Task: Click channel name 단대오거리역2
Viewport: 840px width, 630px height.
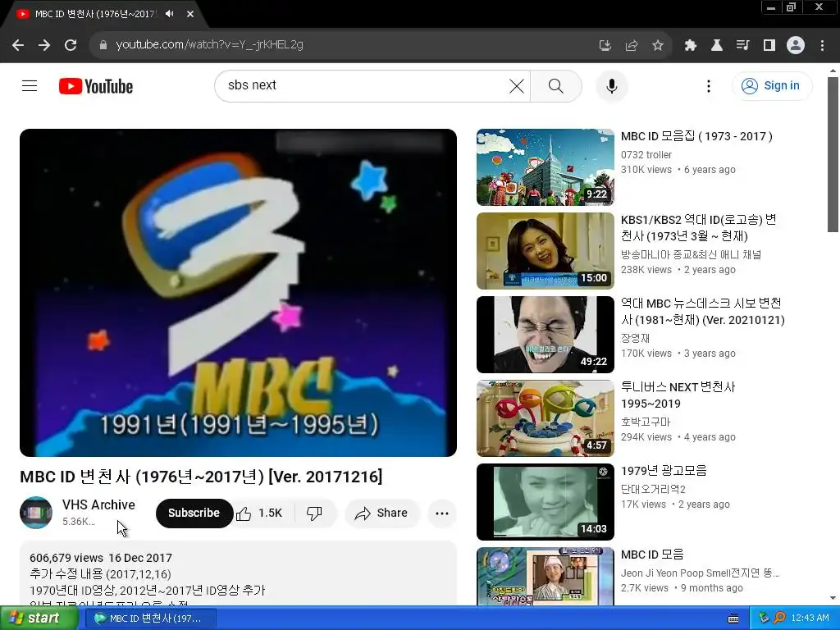Action: coord(653,489)
